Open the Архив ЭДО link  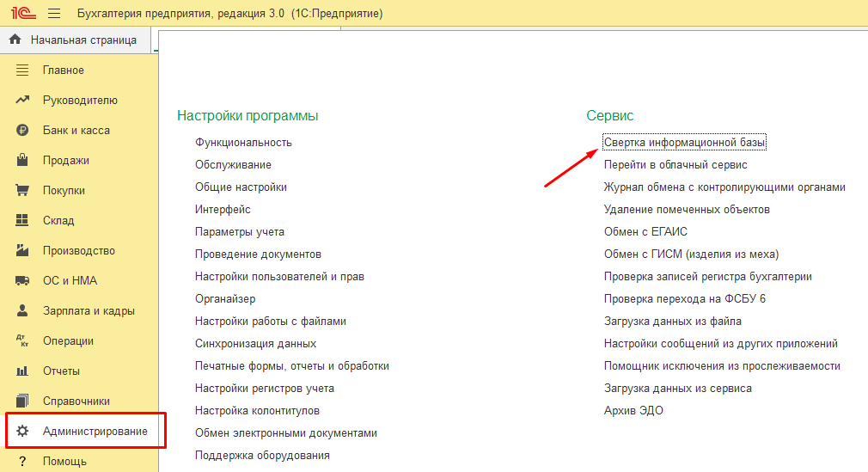click(634, 410)
